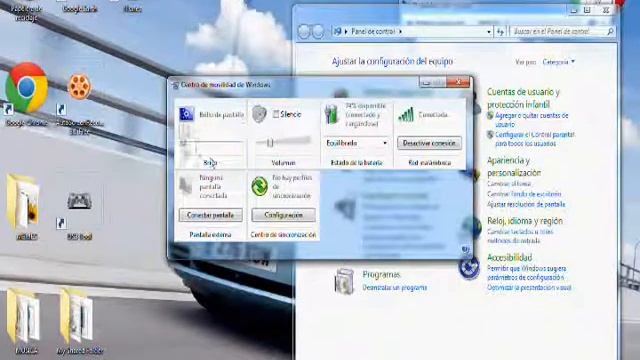Click the battery status icon in Mobility Center
This screenshot has height=360, width=640.
tap(332, 114)
